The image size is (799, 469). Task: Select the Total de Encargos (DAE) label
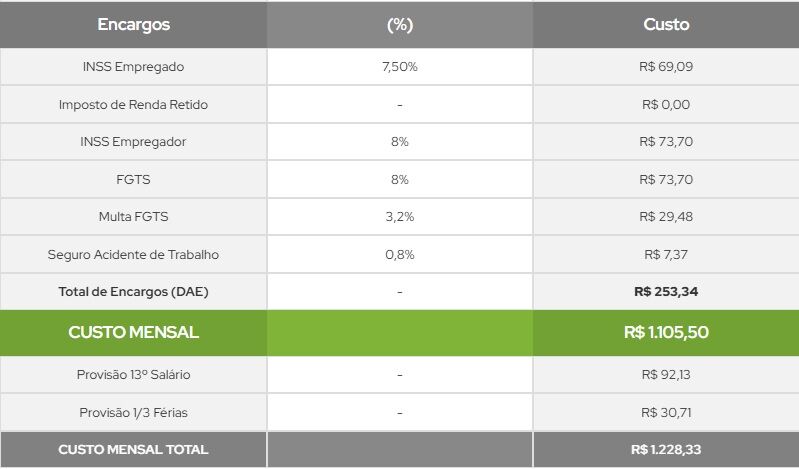click(x=133, y=292)
